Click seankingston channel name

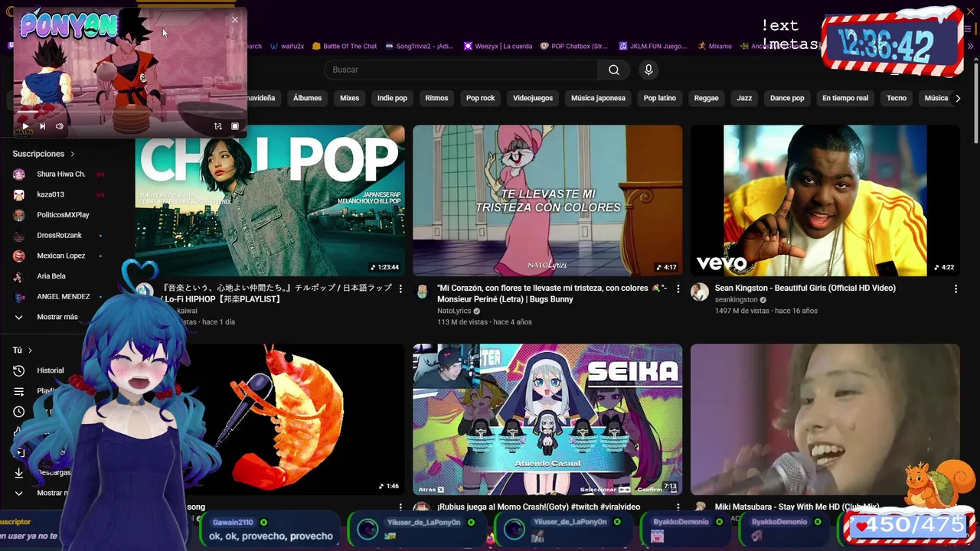click(x=736, y=300)
